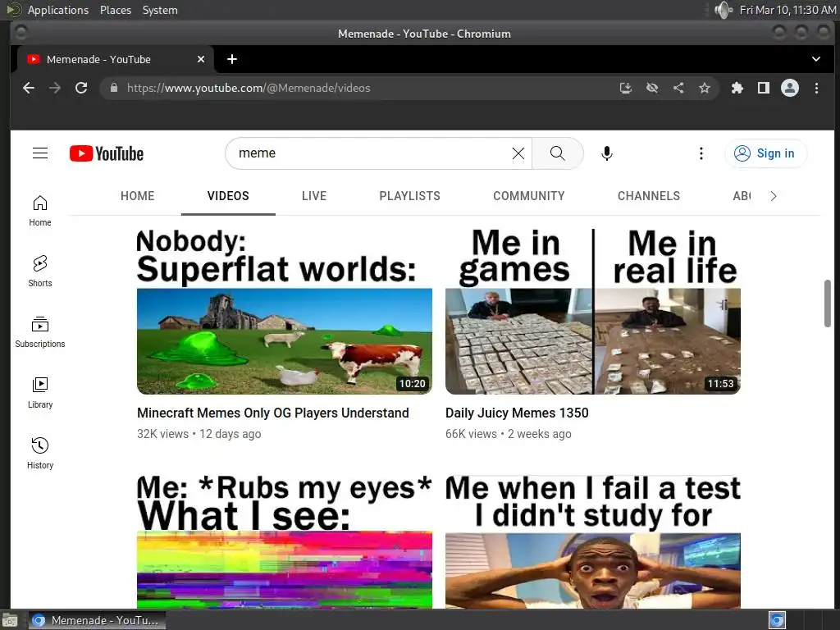Go back with the browser back arrow
Image resolution: width=840 pixels, height=630 pixels.
pyautogui.click(x=29, y=88)
